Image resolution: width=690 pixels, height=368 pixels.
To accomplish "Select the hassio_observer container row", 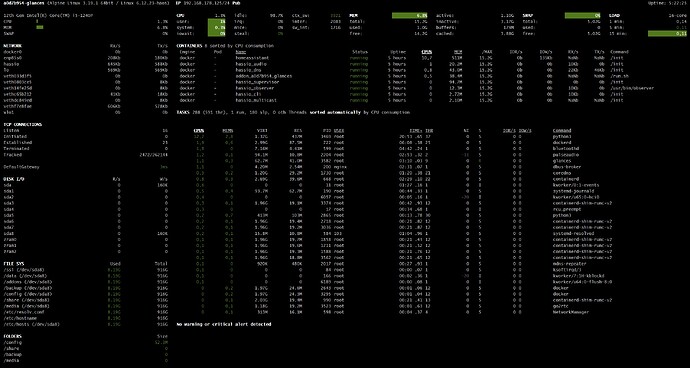I will tap(414, 88).
